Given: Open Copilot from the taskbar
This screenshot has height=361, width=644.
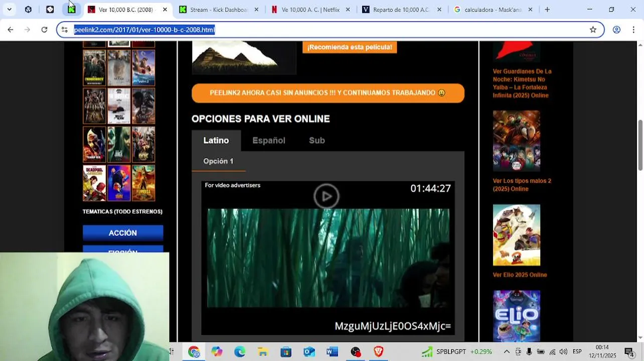Looking at the screenshot, I should [217, 351].
